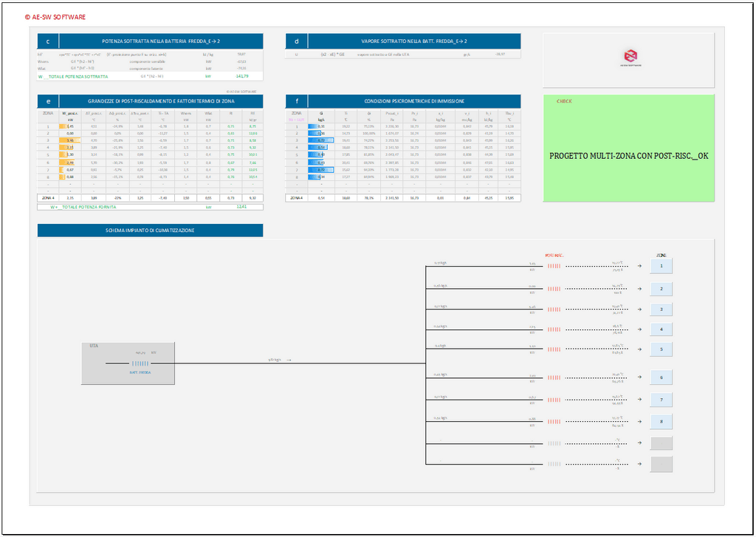Click the orange W_post data bar for zone 3
756x537 pixels.
[x=67, y=140]
